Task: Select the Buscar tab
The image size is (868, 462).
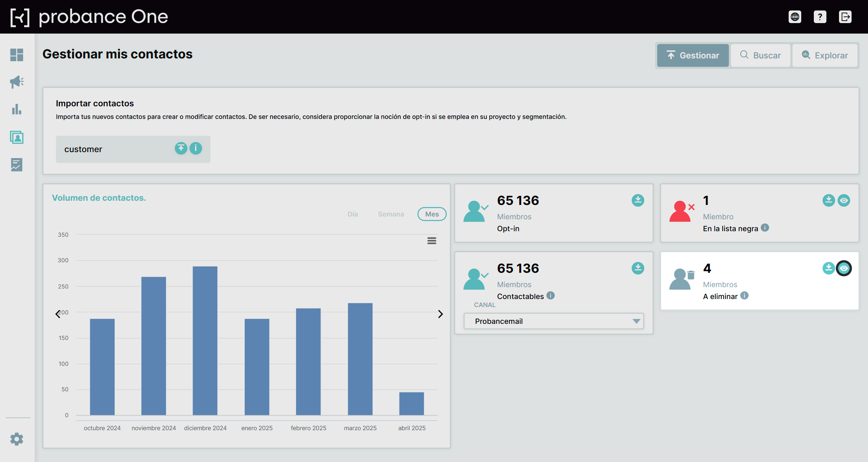Action: (761, 55)
